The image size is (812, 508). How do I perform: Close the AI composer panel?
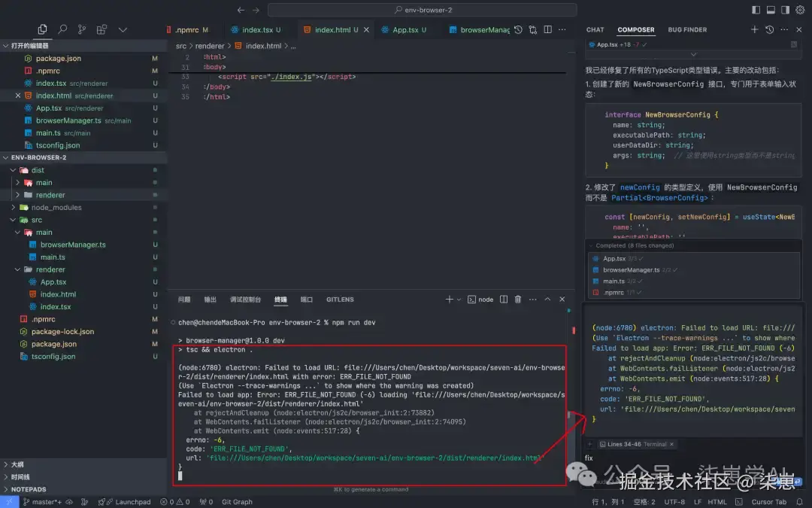pyautogui.click(x=799, y=29)
